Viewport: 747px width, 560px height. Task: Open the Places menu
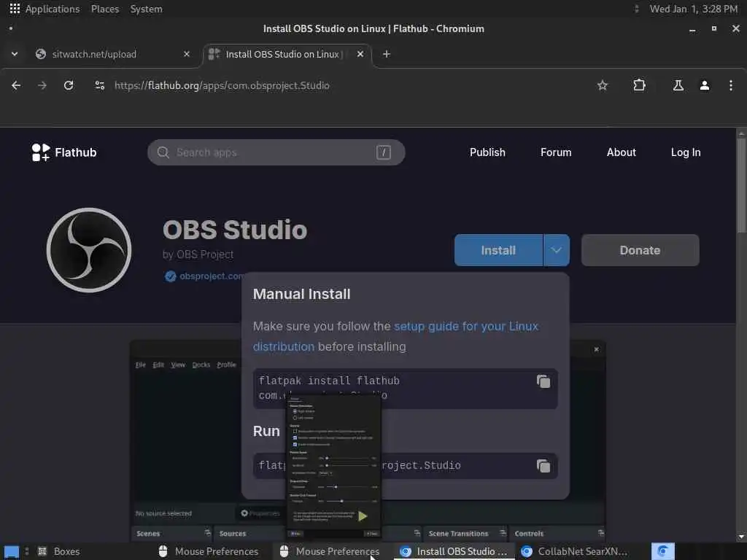coord(105,9)
